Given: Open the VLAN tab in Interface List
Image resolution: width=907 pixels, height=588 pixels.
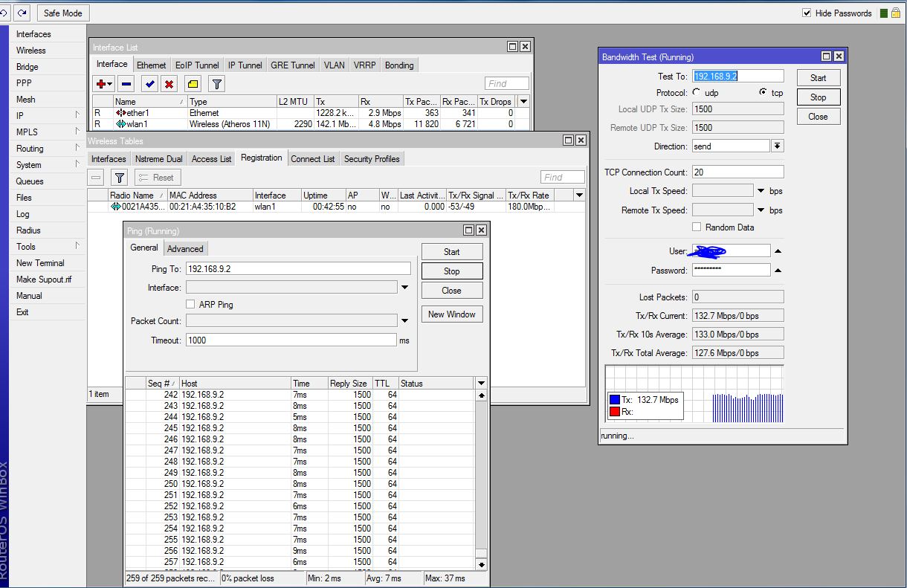Looking at the screenshot, I should pos(335,65).
